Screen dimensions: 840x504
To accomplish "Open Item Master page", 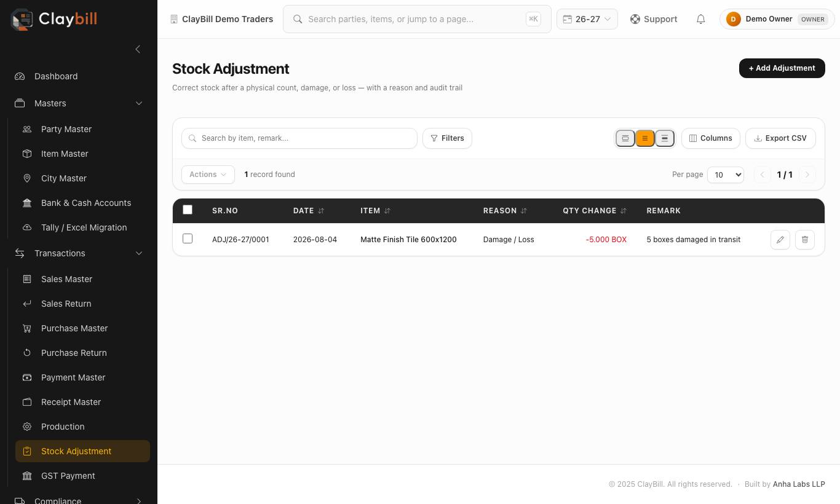I will (x=82, y=154).
